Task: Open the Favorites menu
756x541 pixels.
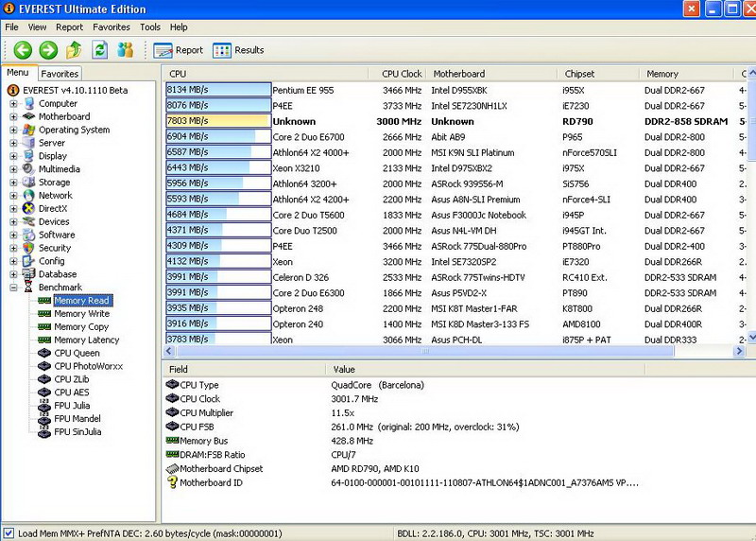Action: (112, 27)
